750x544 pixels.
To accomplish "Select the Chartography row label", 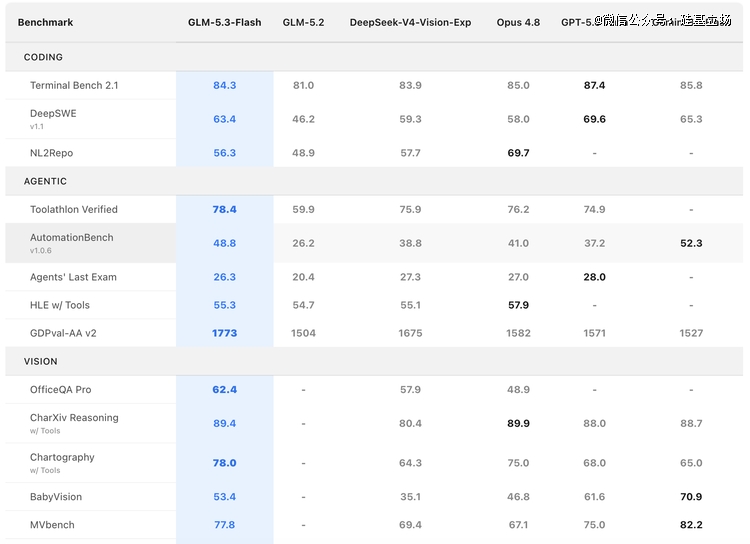I will [62, 457].
